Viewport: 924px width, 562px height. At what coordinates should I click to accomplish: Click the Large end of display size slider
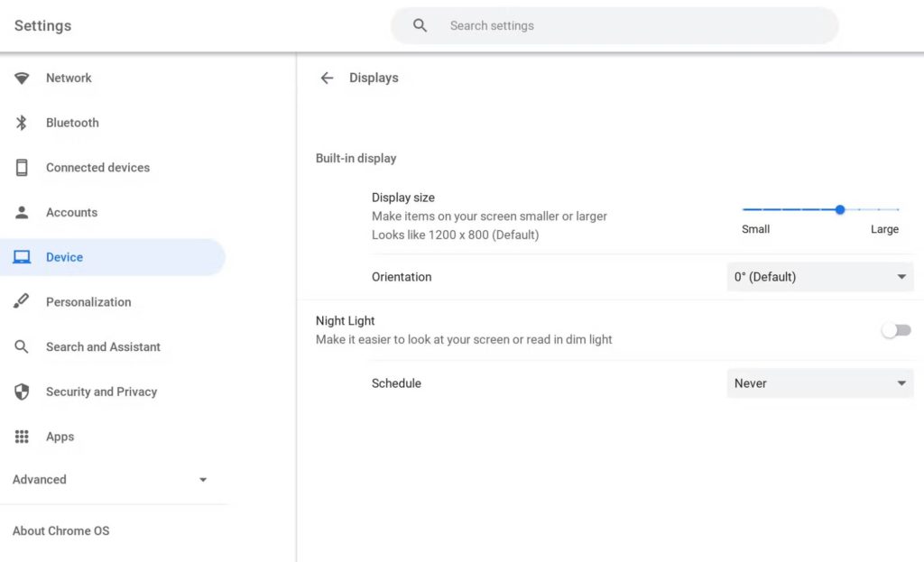898,209
